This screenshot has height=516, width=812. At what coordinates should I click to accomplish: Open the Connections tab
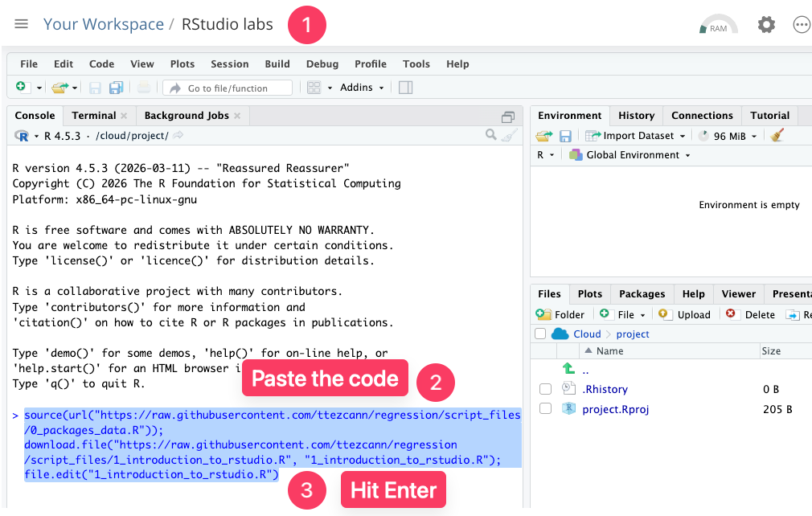tap(702, 116)
